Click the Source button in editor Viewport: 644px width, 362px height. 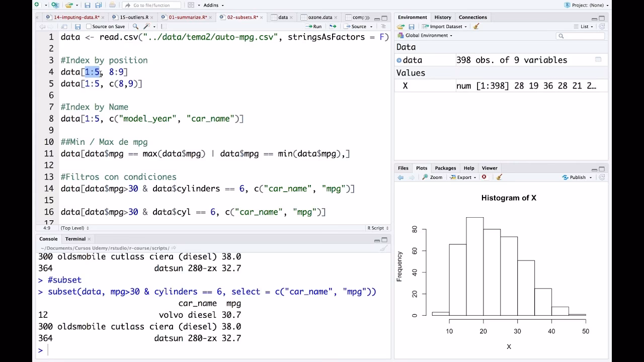click(x=356, y=27)
